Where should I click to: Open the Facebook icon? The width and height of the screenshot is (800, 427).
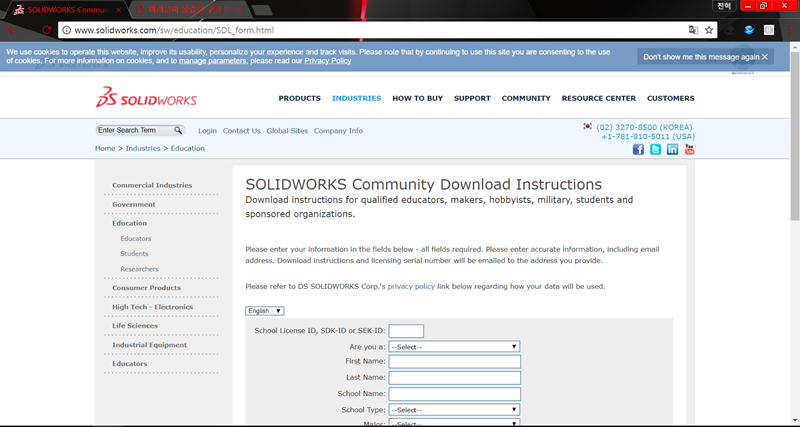coord(638,149)
